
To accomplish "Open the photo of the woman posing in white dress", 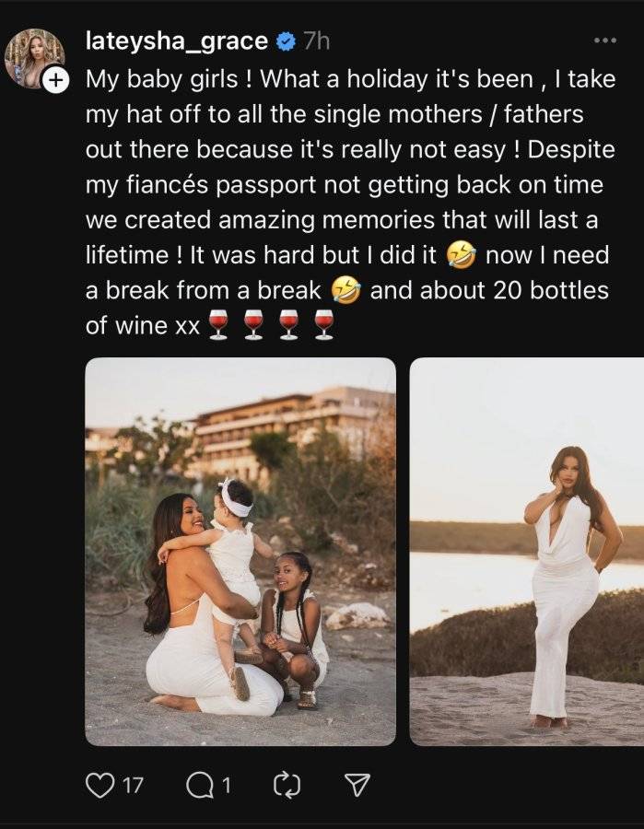I will click(527, 552).
